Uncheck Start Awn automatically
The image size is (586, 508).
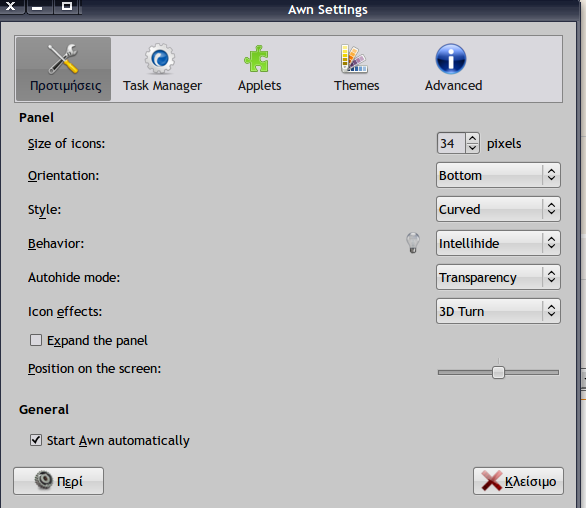click(36, 440)
